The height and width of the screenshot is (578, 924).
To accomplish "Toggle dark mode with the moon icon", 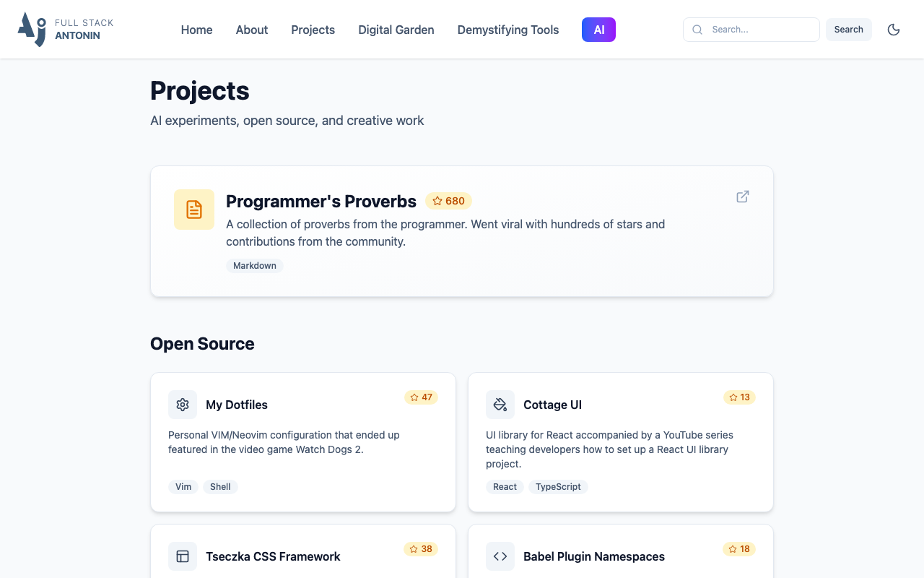I will [894, 30].
